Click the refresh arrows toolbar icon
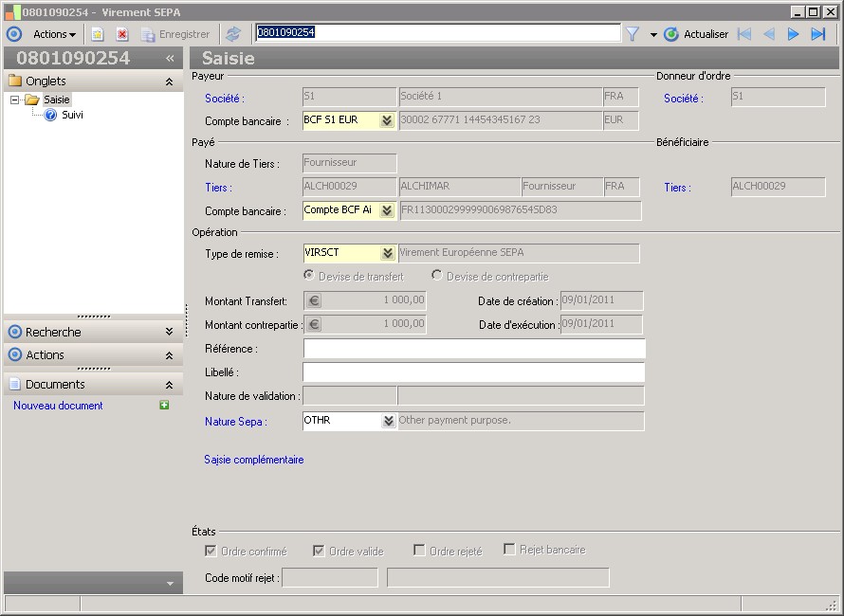Viewport: 844px width, 616px height. [232, 34]
